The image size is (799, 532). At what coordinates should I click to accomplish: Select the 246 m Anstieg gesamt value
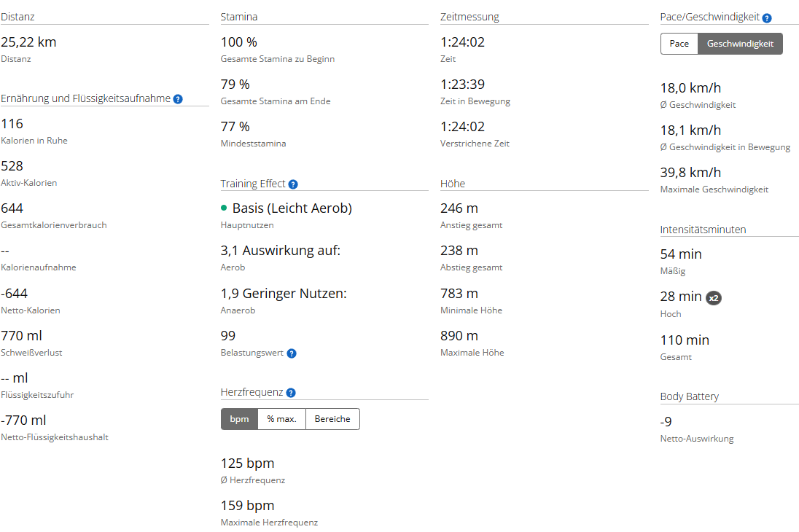tap(459, 208)
